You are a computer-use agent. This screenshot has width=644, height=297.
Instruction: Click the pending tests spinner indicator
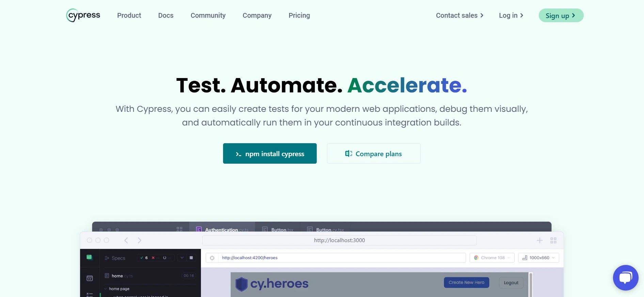tap(165, 258)
